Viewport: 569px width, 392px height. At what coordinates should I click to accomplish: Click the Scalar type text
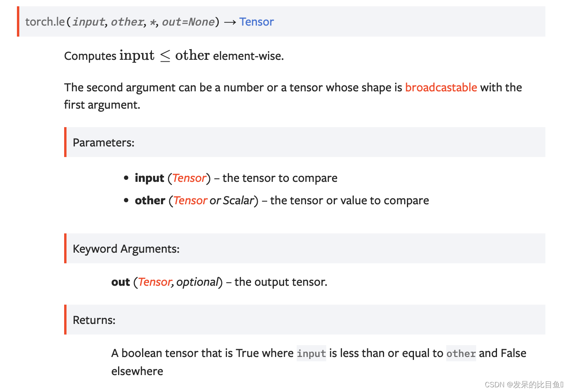click(238, 201)
